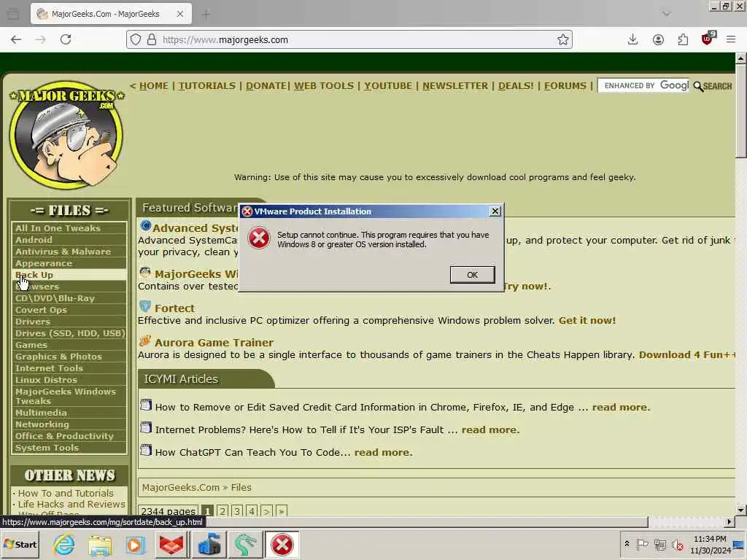Close the VMware Product Installation dialog
This screenshot has width=747, height=560.
click(x=495, y=211)
